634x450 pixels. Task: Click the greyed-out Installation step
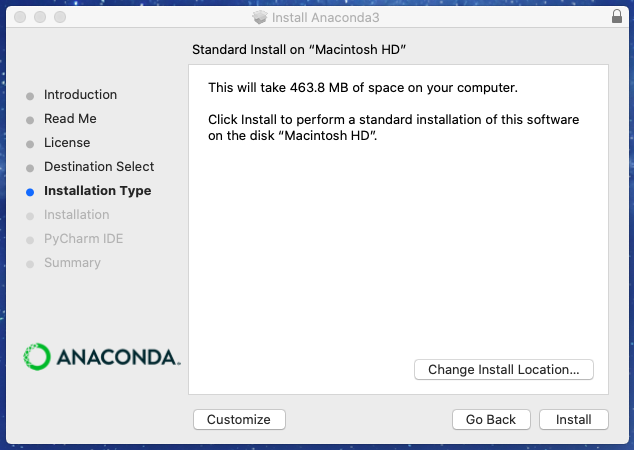(x=77, y=215)
